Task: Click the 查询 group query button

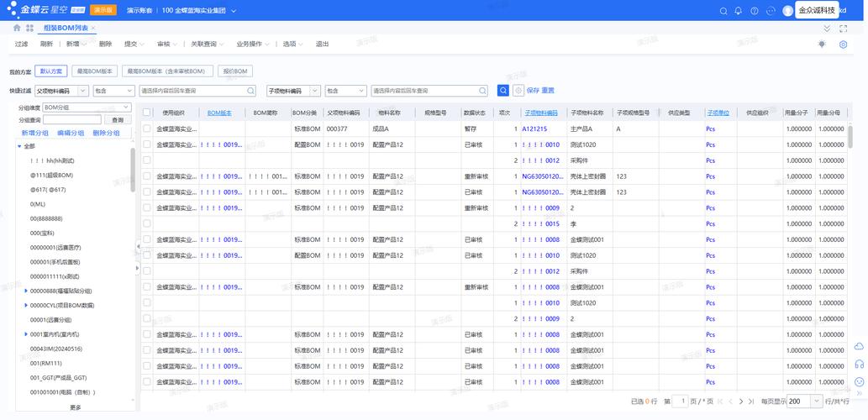Action: click(x=118, y=120)
